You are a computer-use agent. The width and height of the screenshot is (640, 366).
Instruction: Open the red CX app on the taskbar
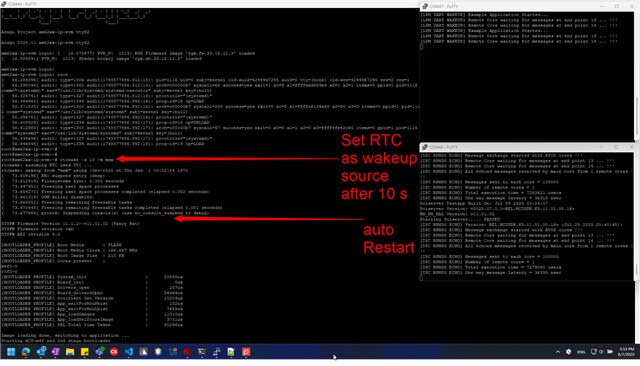(x=114, y=352)
